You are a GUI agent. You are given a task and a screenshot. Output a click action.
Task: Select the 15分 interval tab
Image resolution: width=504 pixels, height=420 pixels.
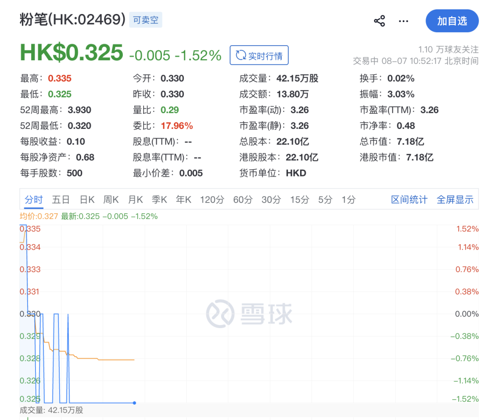tap(300, 200)
